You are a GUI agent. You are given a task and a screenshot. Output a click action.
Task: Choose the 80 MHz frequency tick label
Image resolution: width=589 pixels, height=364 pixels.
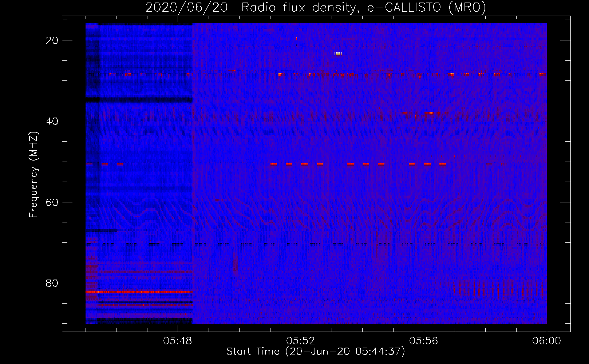coord(52,283)
